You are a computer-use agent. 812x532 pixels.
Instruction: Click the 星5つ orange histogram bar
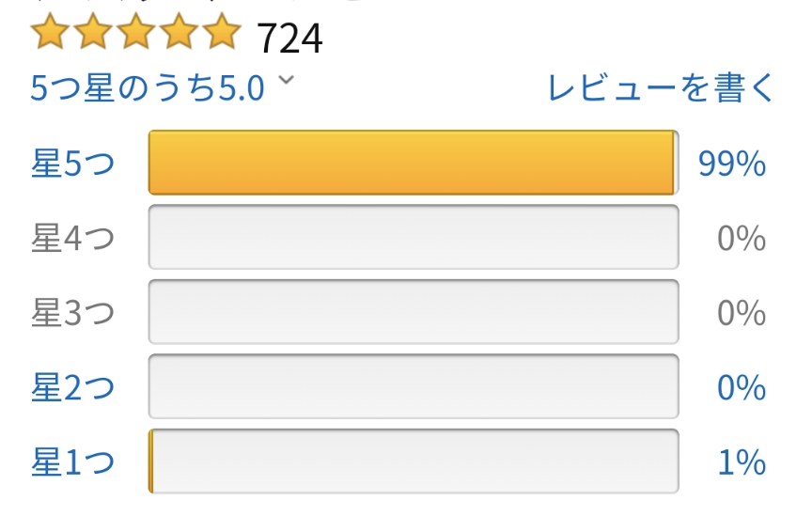(x=414, y=163)
